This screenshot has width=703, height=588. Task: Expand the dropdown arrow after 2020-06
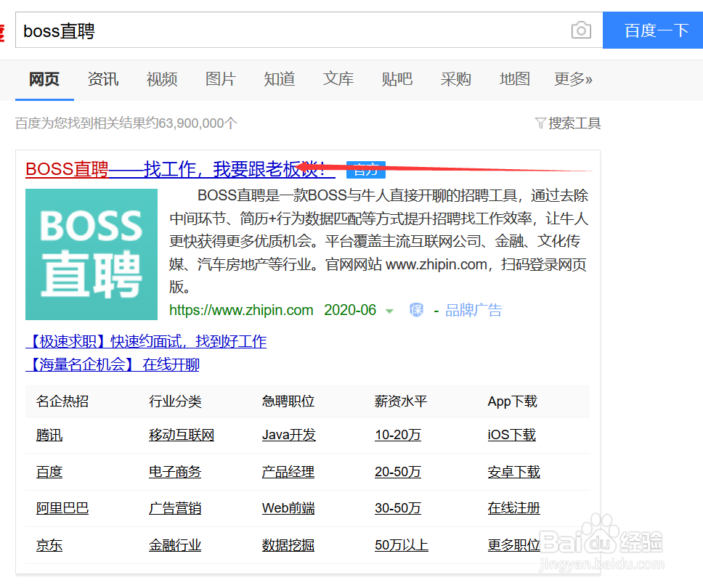[x=389, y=311]
